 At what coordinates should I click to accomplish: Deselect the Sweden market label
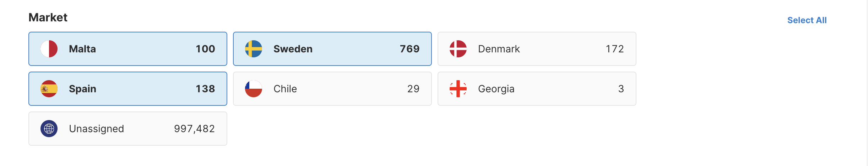click(293, 49)
